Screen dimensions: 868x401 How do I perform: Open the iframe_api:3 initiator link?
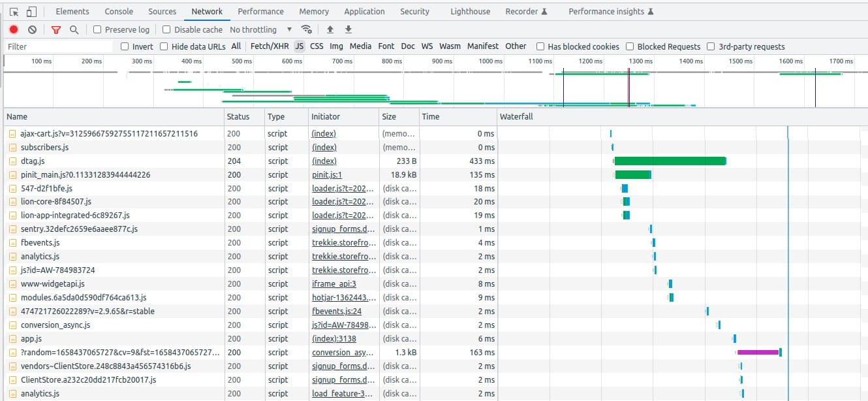pos(334,283)
